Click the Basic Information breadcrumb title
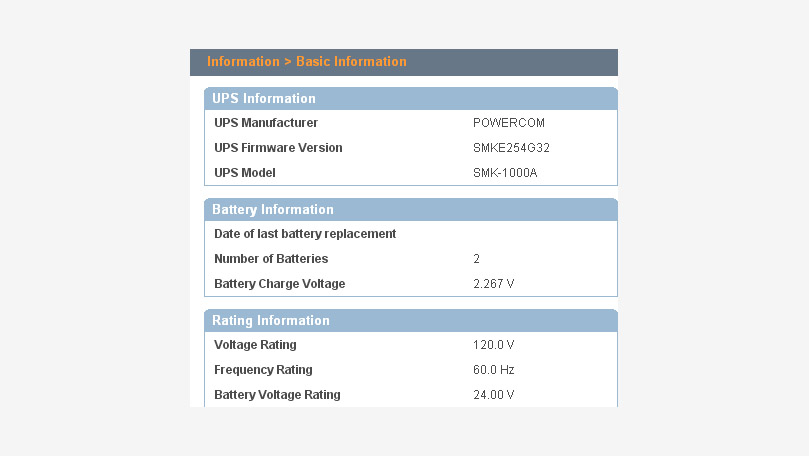The height and width of the screenshot is (456, 809). coord(351,61)
